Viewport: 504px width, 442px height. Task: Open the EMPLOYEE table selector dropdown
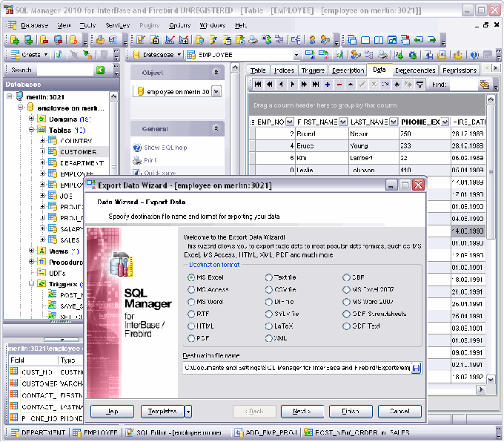(x=296, y=55)
